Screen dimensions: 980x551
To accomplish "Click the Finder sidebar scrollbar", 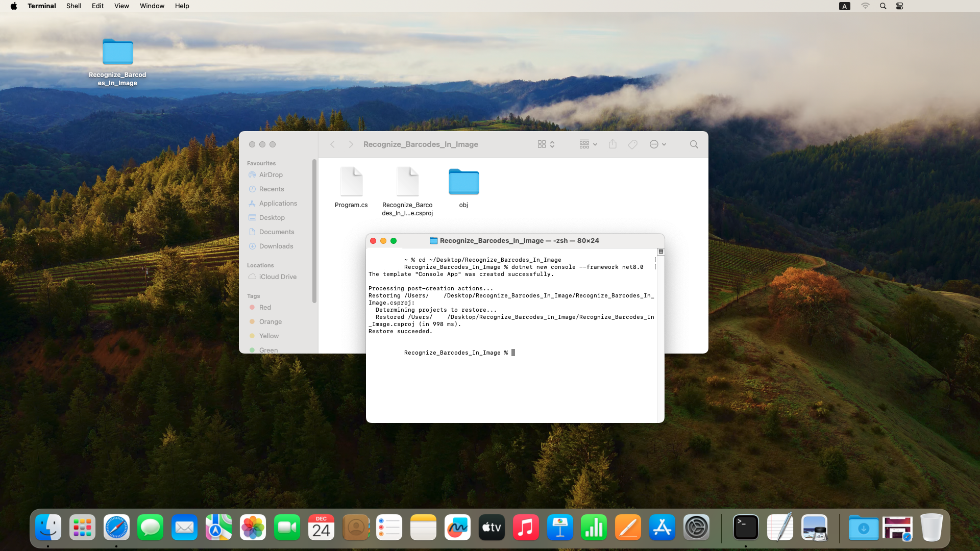I will click(x=314, y=231).
